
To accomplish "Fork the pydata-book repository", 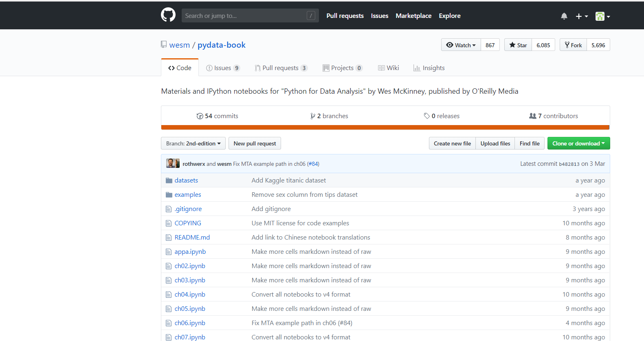I will [x=574, y=45].
